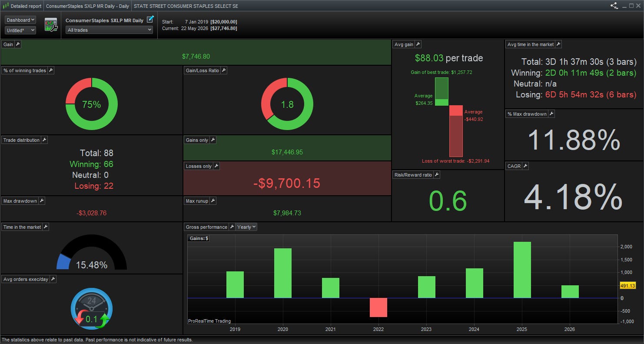Screen dimensions: 644x344
Task: Open the Untitled* layout dropdown
Action: tap(20, 30)
